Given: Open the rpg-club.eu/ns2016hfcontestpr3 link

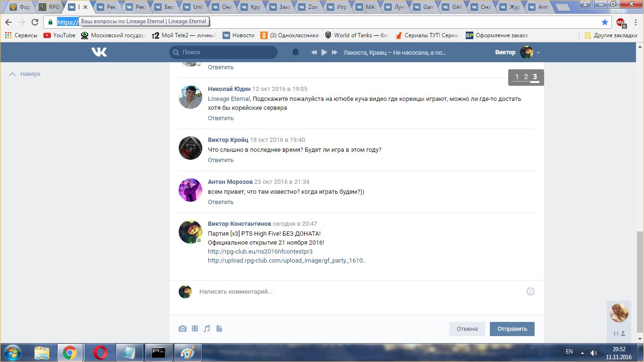Looking at the screenshot, I should point(260,252).
